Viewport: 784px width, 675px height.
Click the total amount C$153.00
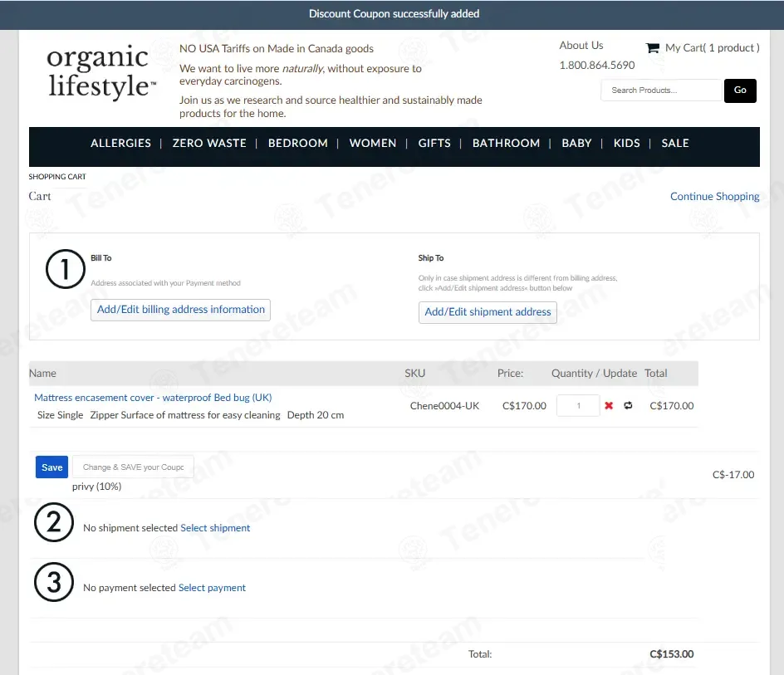(x=672, y=654)
